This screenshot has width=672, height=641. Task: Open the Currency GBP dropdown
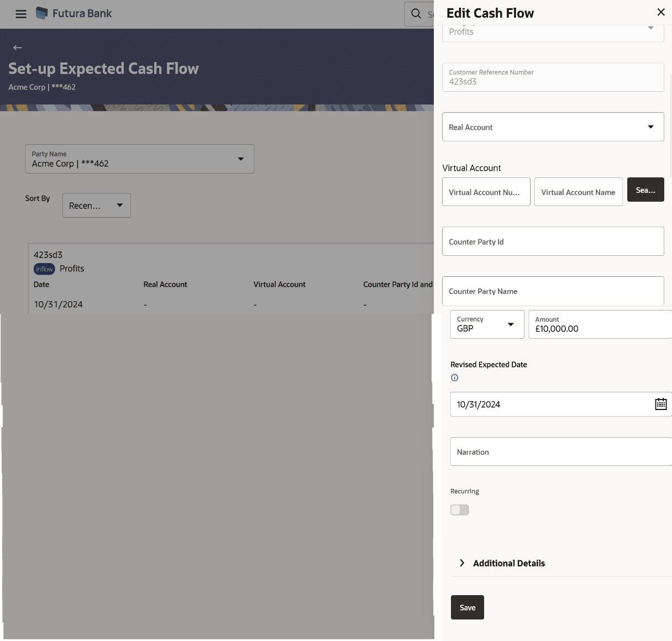[487, 324]
